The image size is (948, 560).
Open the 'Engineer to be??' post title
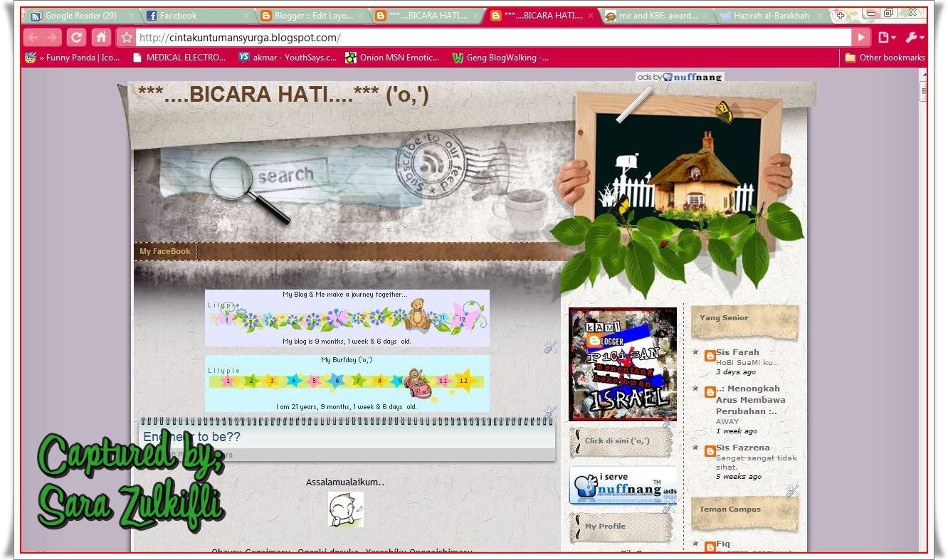coord(192,437)
